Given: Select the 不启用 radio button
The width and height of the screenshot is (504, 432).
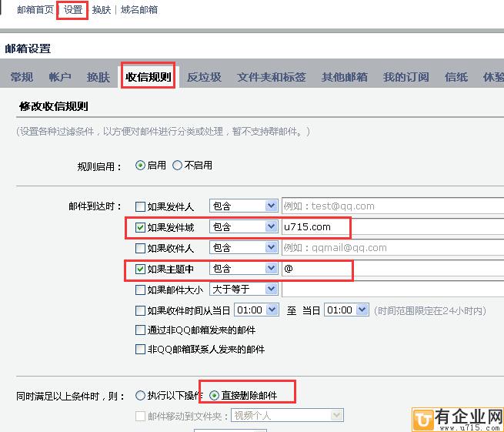Looking at the screenshot, I should (x=178, y=165).
